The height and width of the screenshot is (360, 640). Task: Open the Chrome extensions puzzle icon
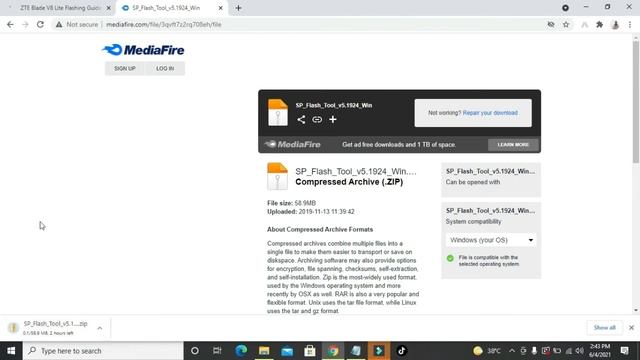click(x=600, y=24)
